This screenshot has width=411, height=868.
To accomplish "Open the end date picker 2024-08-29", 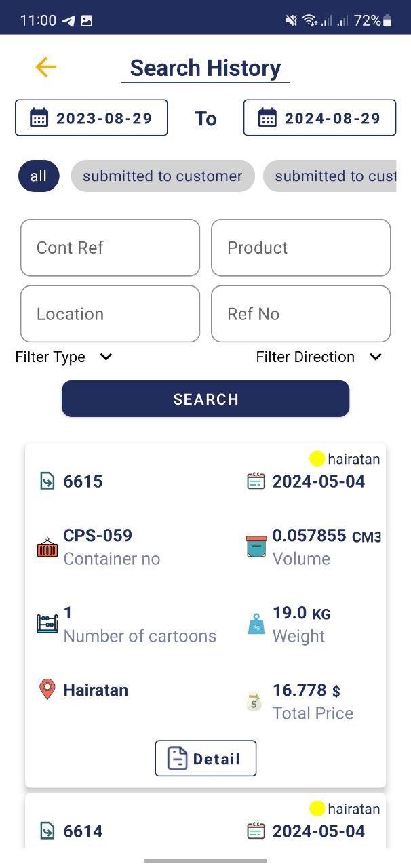I will point(319,118).
